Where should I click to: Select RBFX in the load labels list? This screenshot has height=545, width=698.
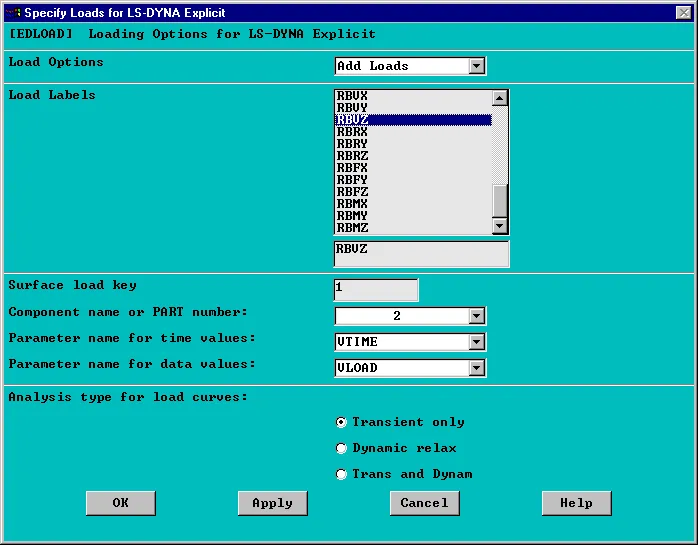click(413, 168)
